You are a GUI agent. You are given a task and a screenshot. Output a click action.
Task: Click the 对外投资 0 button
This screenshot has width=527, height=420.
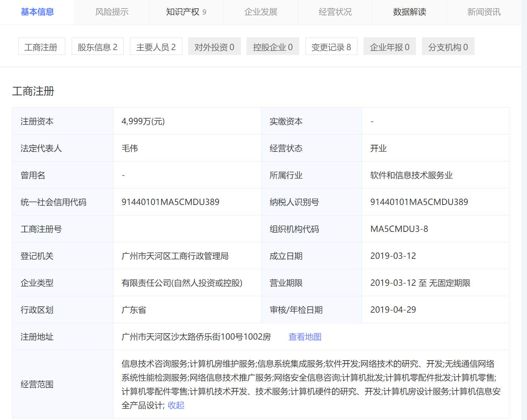214,47
